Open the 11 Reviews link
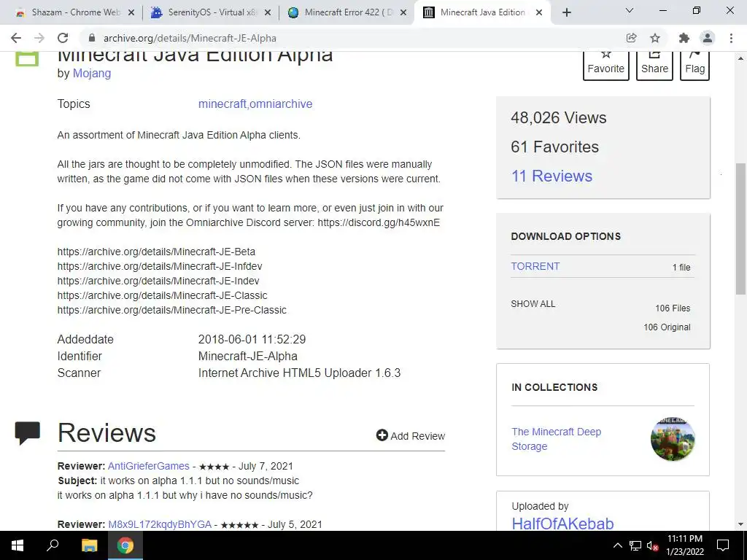The height and width of the screenshot is (560, 747). tap(551, 176)
